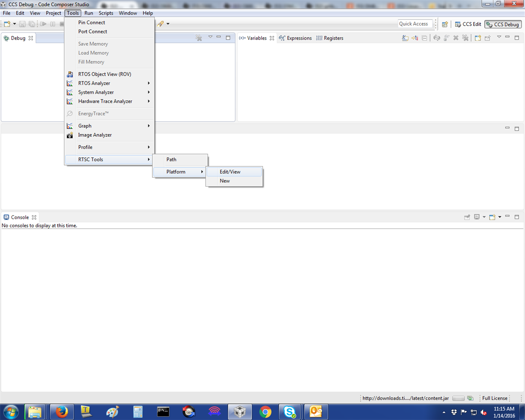Open Display Selected Console dropdown arrow

point(484,217)
